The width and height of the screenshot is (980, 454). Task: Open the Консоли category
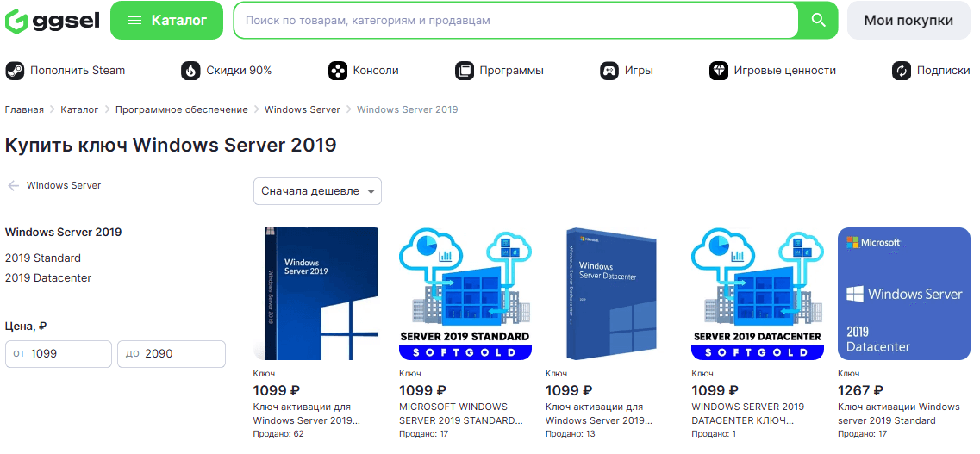coord(376,71)
